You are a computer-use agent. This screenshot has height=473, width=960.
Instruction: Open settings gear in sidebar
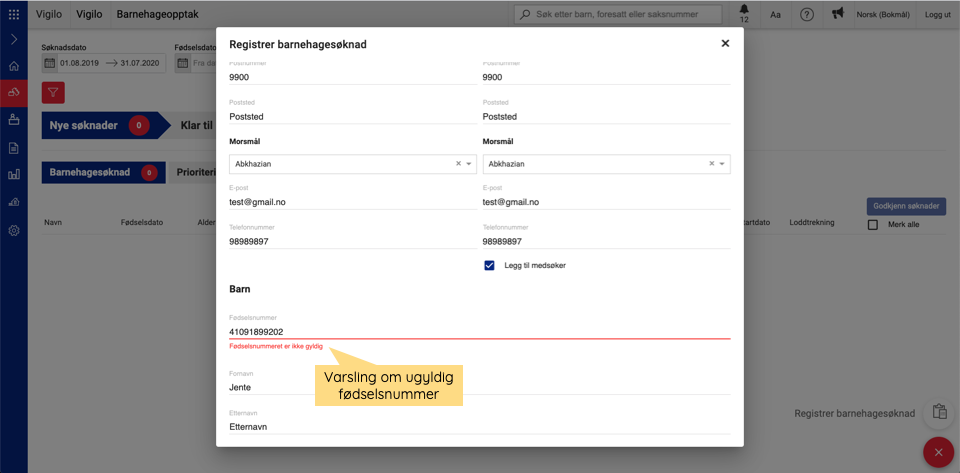point(14,230)
